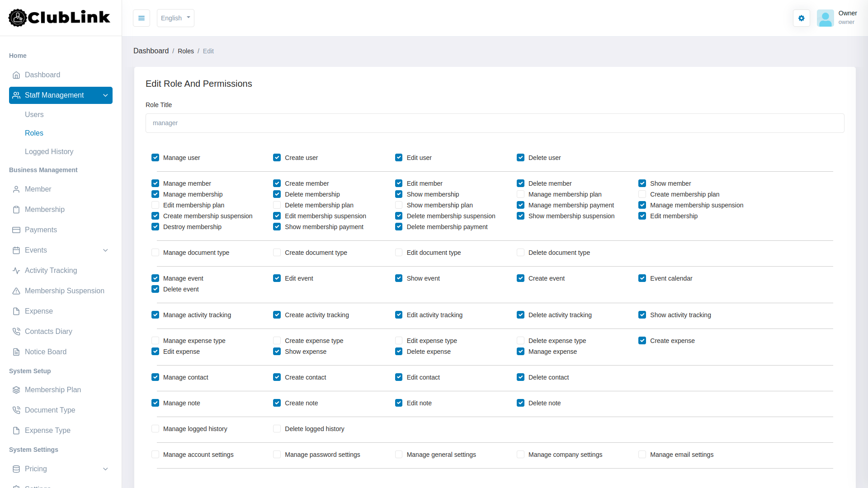868x488 pixels.
Task: Open Logged History sidebar item
Action: 49,152
